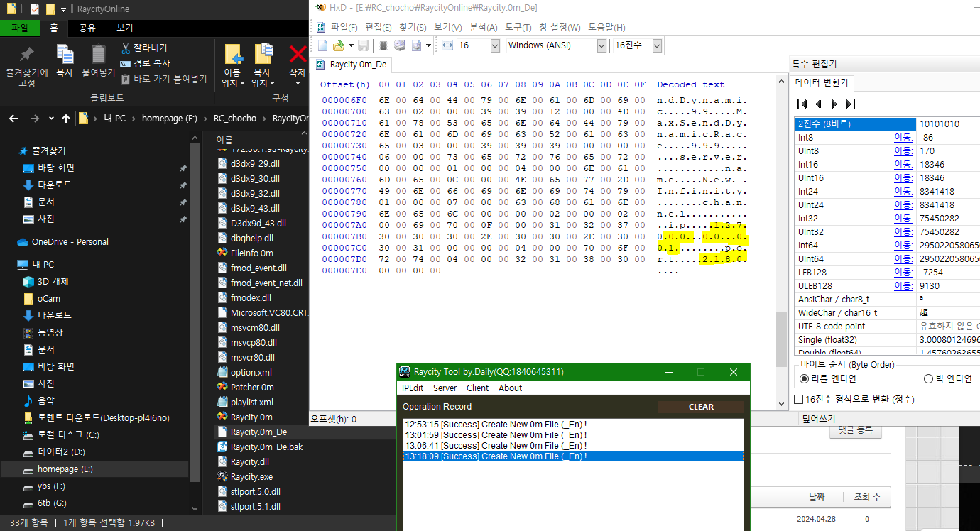Click Properties checkmark icon in Explorer title bar
980x531 pixels.
tap(34, 9)
